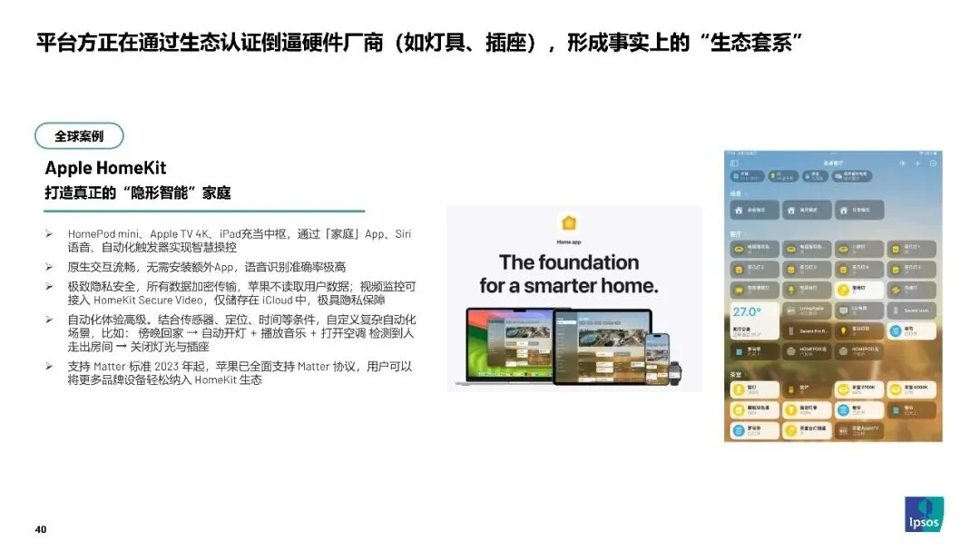Click the subtitle 打造真正的“隐形智能”家庭
This screenshot has height=552, width=980.
point(138,192)
